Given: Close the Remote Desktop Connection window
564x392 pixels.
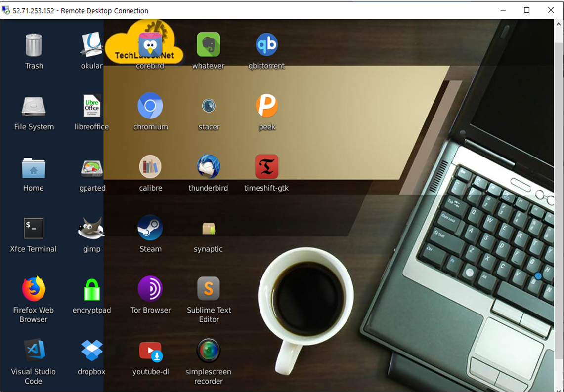Looking at the screenshot, I should 551,10.
